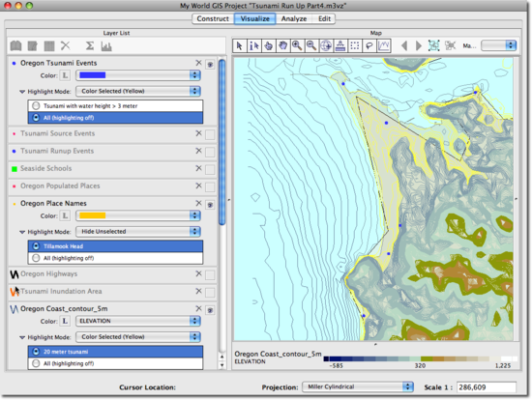Screen dimensions: 532x400
Task: Open the histogram chart icon in Layer List
Action: pyautogui.click(x=106, y=46)
